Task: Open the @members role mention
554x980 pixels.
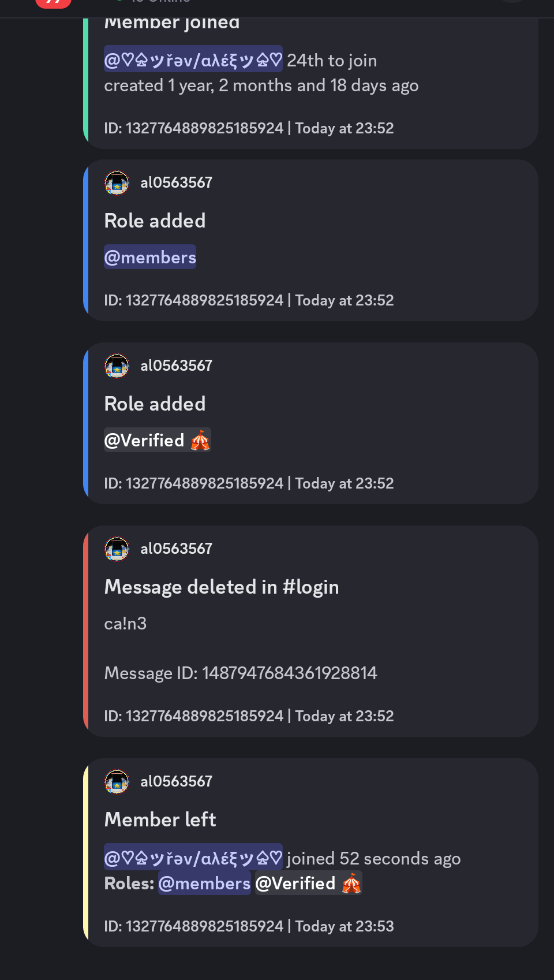Action: tap(149, 257)
